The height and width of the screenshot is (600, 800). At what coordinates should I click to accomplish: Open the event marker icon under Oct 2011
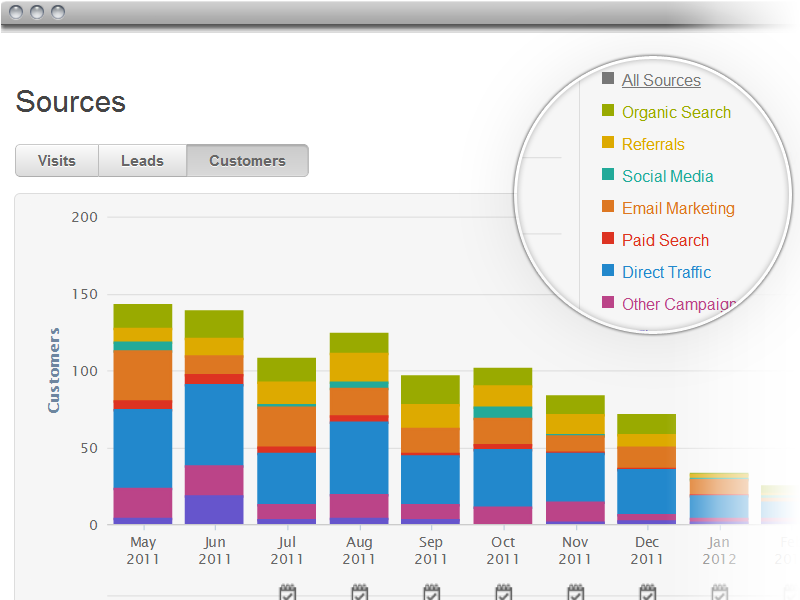503,592
